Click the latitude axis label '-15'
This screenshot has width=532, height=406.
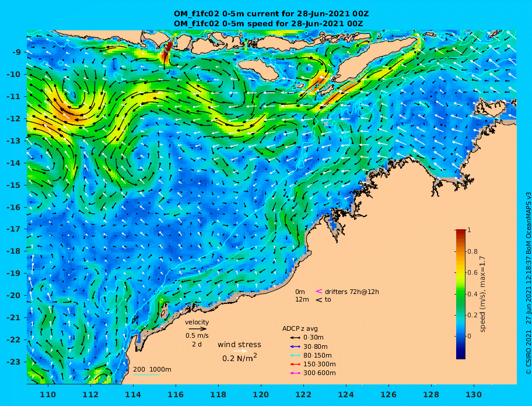pos(15,185)
